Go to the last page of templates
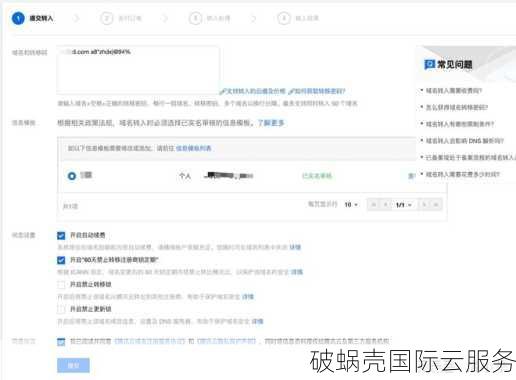 point(436,204)
